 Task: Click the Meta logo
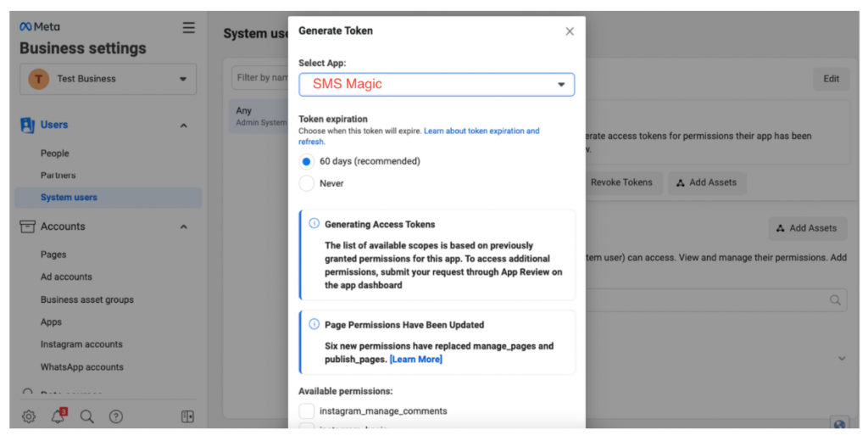coord(39,26)
